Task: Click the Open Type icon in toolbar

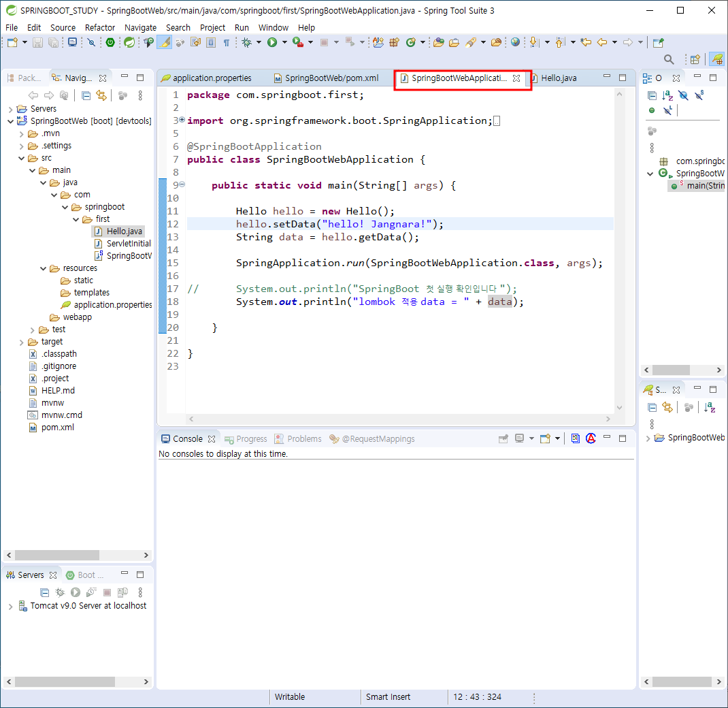Action: click(x=438, y=43)
